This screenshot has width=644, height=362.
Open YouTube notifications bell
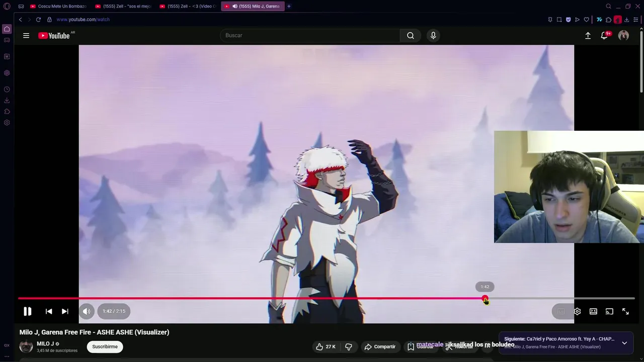click(x=605, y=35)
